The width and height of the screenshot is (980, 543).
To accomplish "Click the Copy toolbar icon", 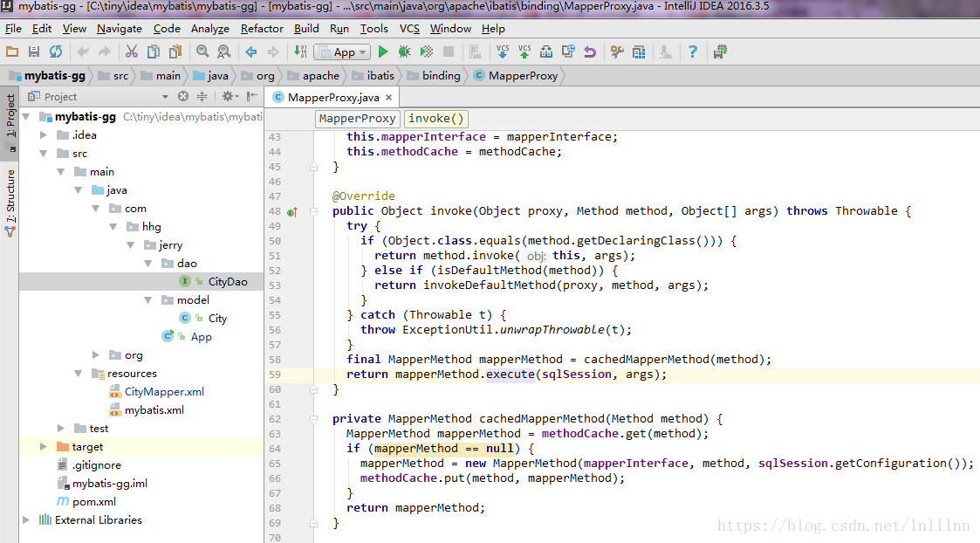I will coord(153,52).
